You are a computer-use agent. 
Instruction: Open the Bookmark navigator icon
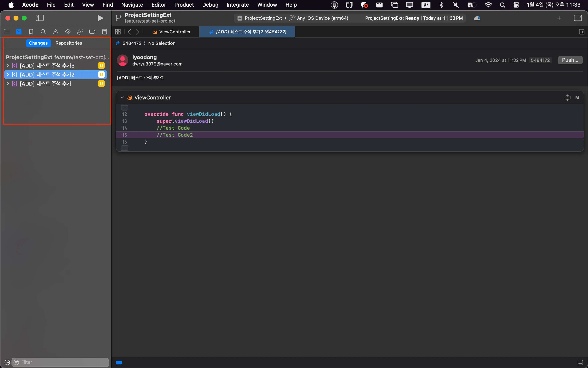point(31,32)
